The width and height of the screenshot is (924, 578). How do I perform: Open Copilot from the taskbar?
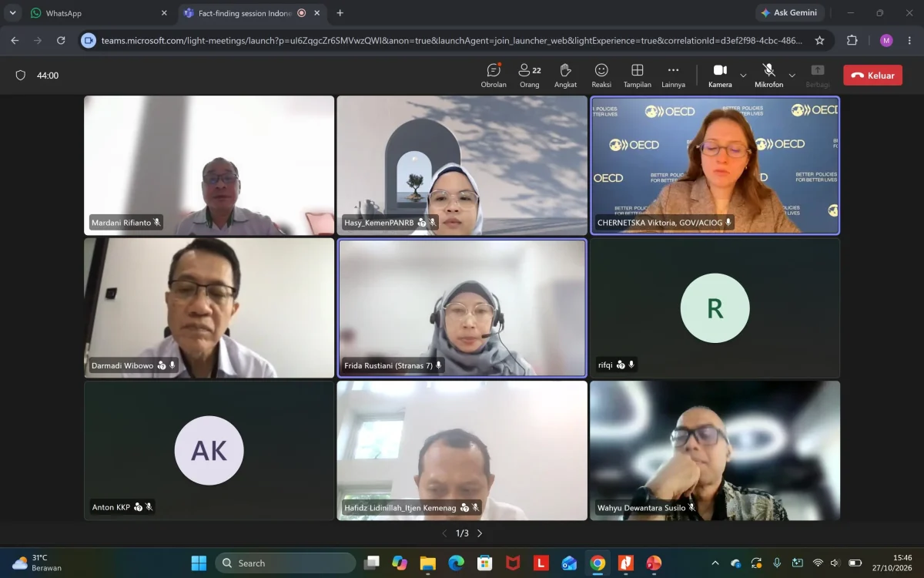tap(400, 563)
